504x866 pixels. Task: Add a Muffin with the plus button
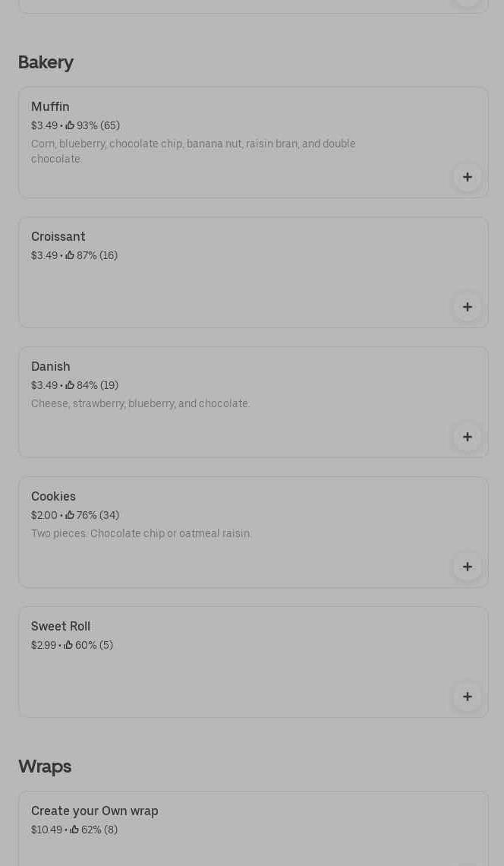point(468,177)
